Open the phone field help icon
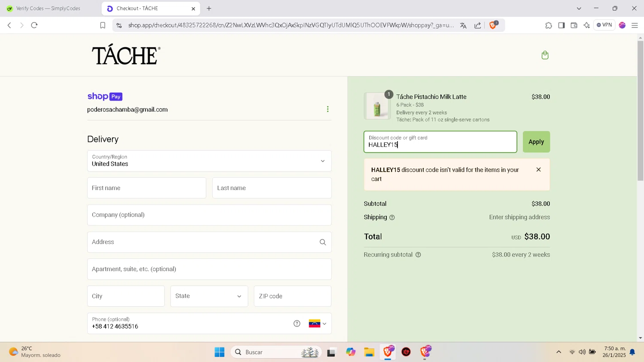644x362 pixels. tap(297, 323)
